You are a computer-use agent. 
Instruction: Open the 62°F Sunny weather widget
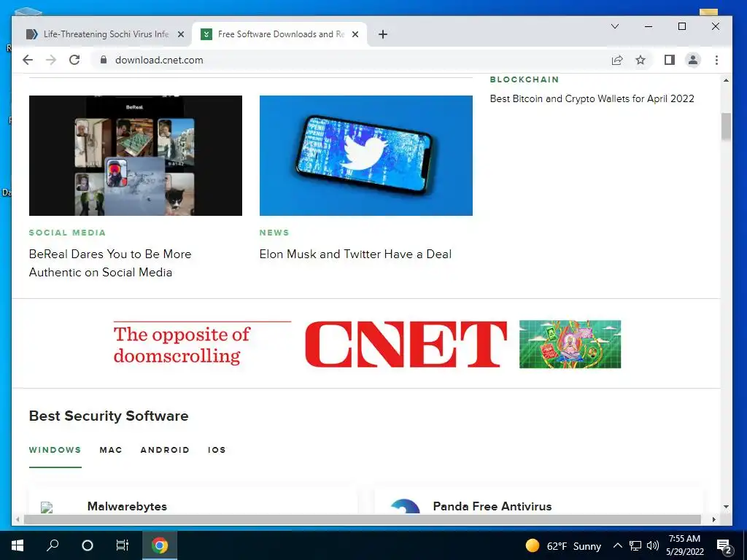[563, 545]
